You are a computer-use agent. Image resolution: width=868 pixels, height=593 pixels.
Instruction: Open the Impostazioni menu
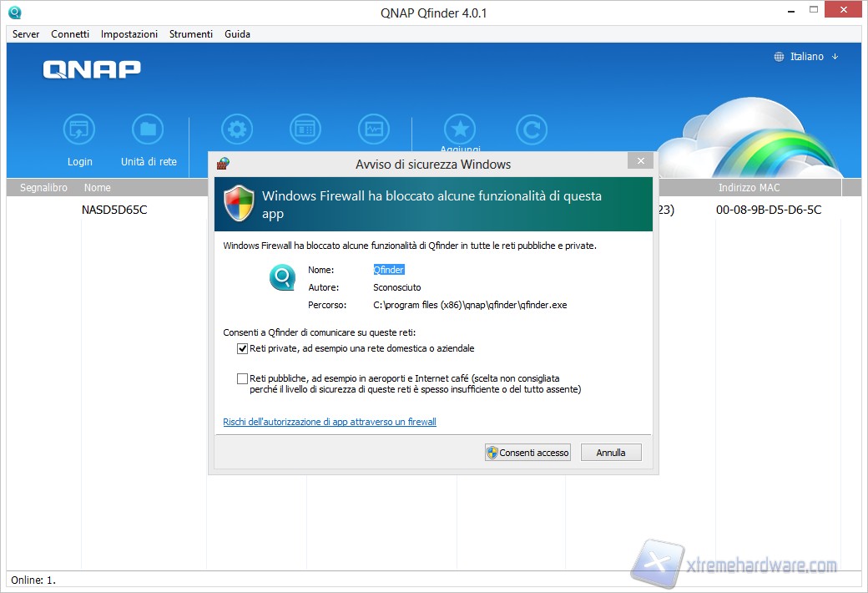(129, 34)
